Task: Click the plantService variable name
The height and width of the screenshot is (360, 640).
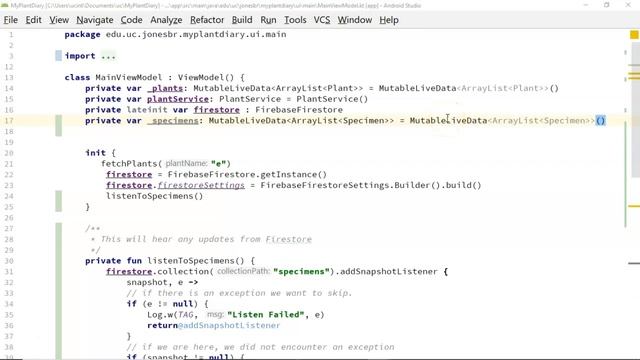Action: pos(178,99)
